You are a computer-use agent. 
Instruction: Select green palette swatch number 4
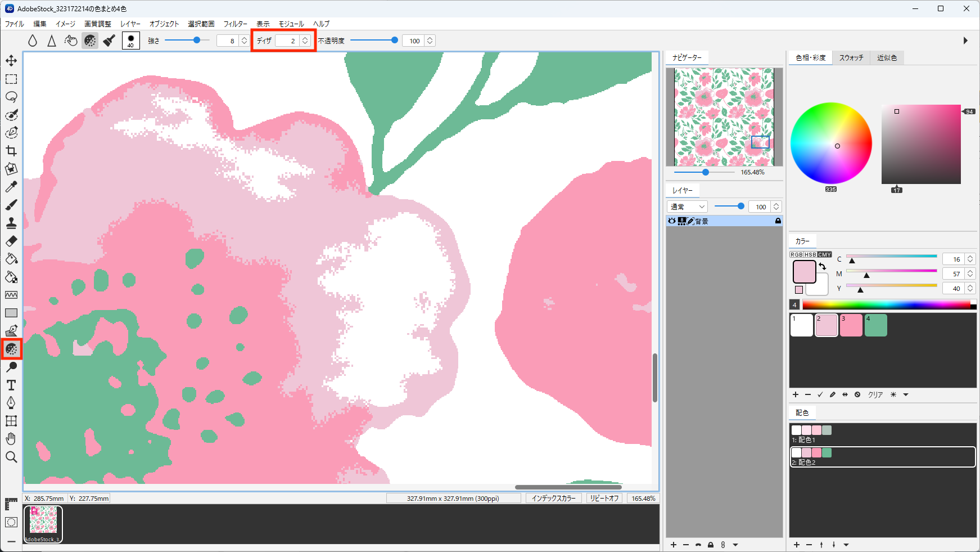pyautogui.click(x=875, y=325)
